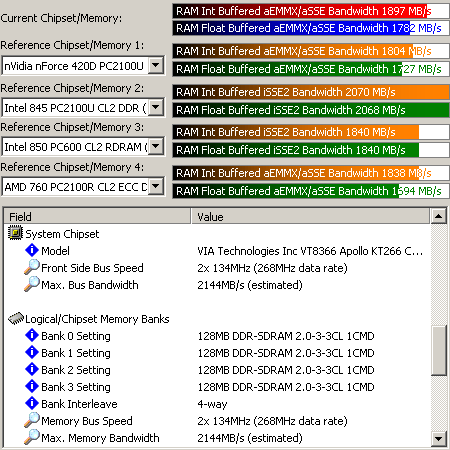This screenshot has height=450, width=450.
Task: Expand the Intel 850 PC600 RDRAM dropdown
Action: (x=156, y=146)
